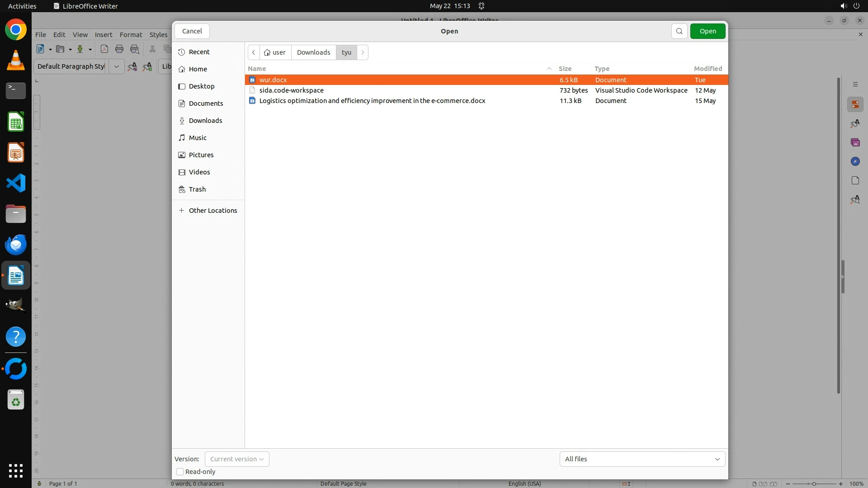868x488 pixels.
Task: Enable the Read-only checkbox
Action: click(180, 472)
